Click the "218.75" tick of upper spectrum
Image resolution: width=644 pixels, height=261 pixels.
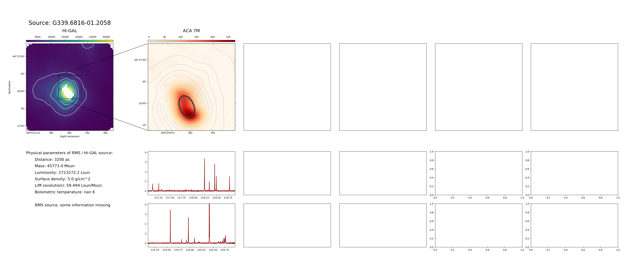point(228,198)
